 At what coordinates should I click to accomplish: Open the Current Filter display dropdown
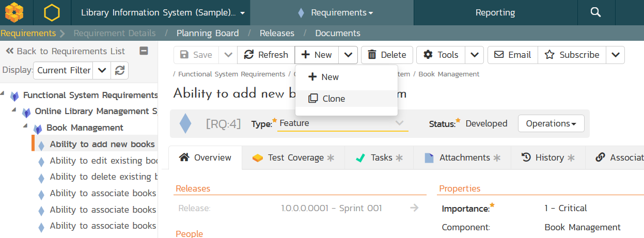click(102, 70)
